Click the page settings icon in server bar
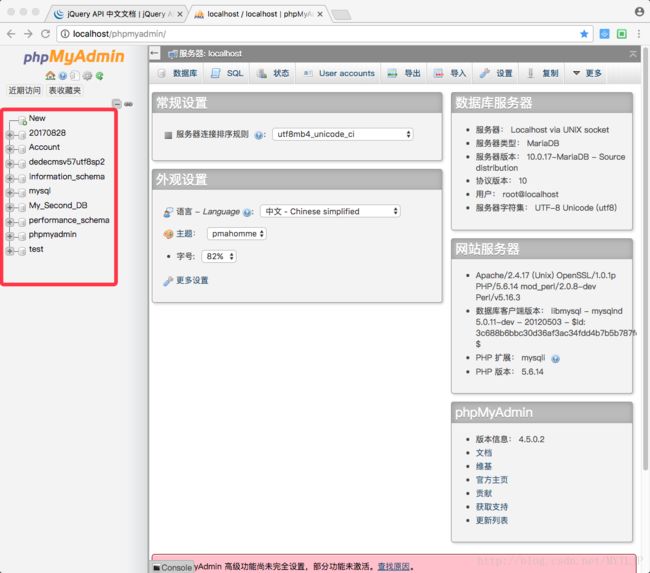 pos(633,53)
